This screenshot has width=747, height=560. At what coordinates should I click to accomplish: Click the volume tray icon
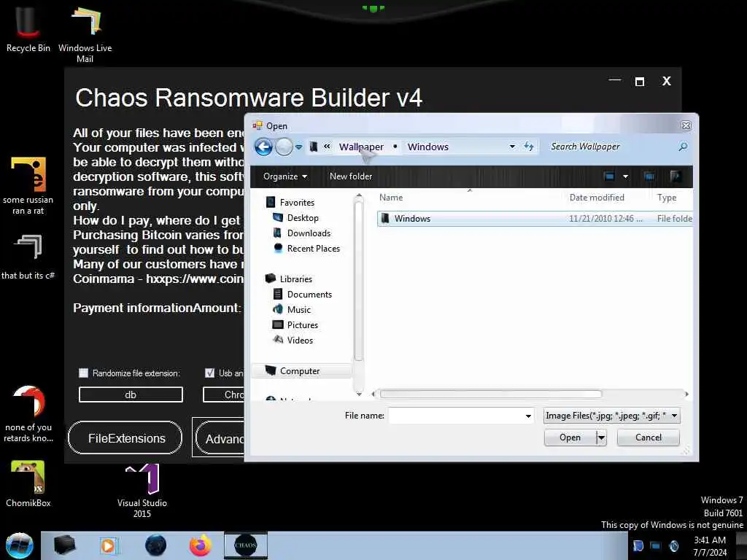pos(673,545)
